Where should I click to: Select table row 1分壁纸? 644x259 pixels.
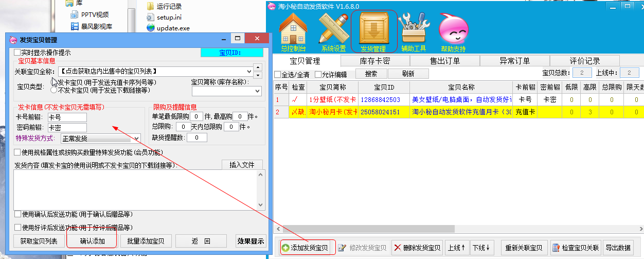[x=458, y=99]
